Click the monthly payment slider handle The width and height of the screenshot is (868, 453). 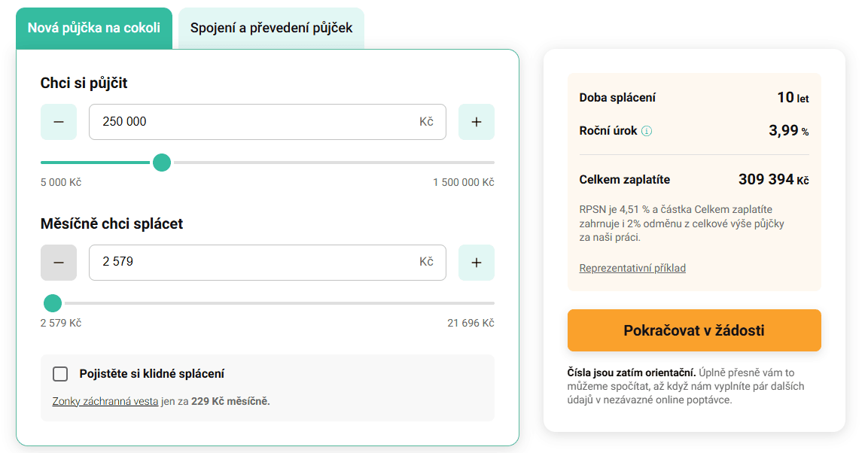tap(53, 303)
